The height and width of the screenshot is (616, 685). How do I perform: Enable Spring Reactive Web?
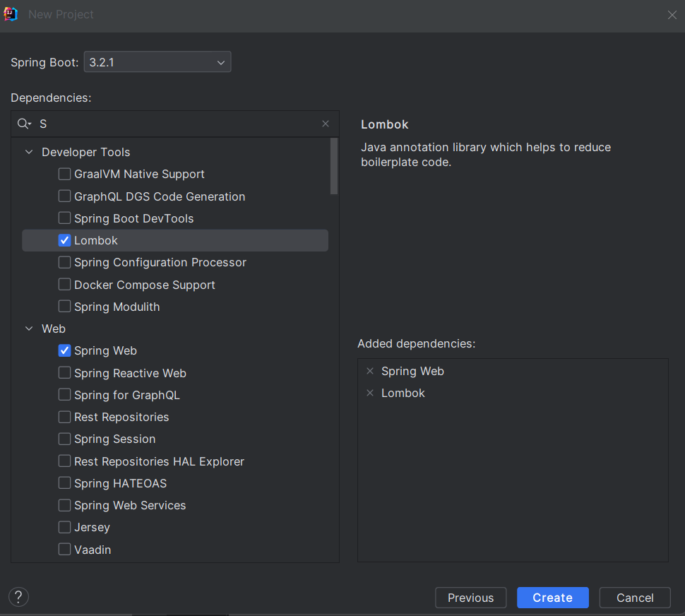(x=65, y=373)
